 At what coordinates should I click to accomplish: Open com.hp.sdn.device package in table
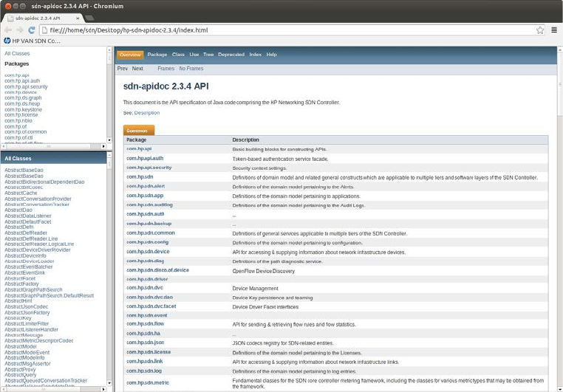coord(148,252)
